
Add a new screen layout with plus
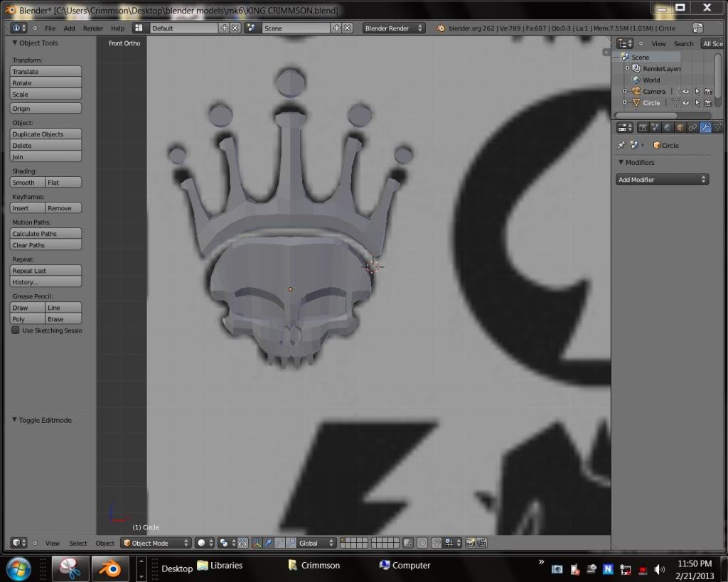point(225,28)
